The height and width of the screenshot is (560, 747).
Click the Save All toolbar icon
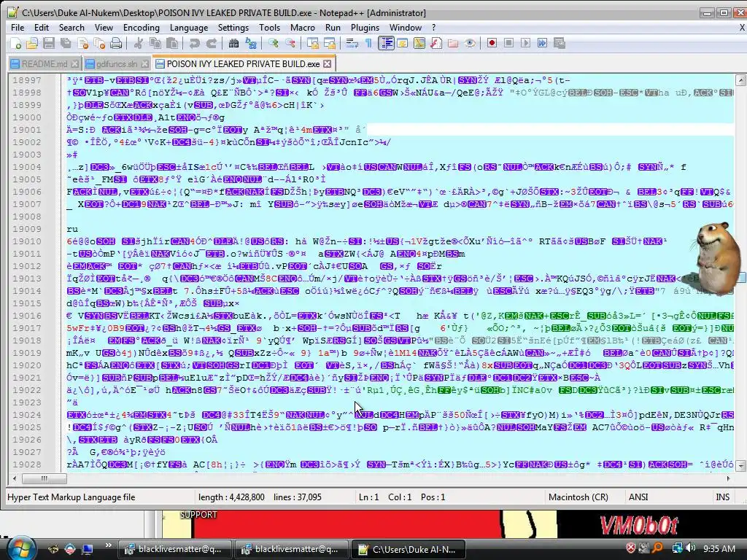pyautogui.click(x=65, y=43)
